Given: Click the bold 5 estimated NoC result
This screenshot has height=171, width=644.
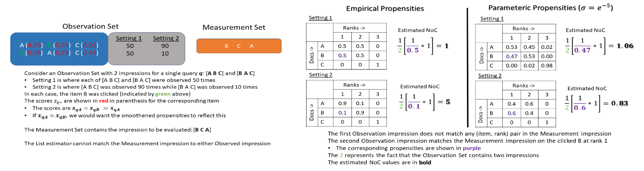Looking at the screenshot, I should [x=448, y=102].
